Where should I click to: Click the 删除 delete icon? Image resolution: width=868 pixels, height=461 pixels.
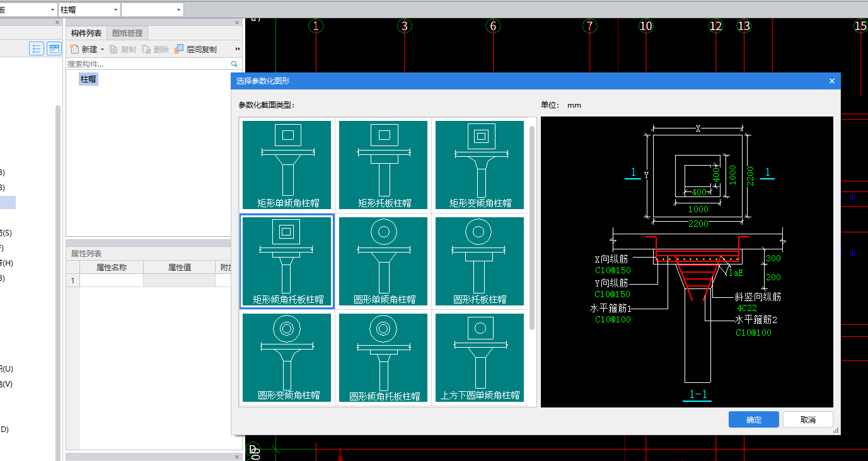146,49
